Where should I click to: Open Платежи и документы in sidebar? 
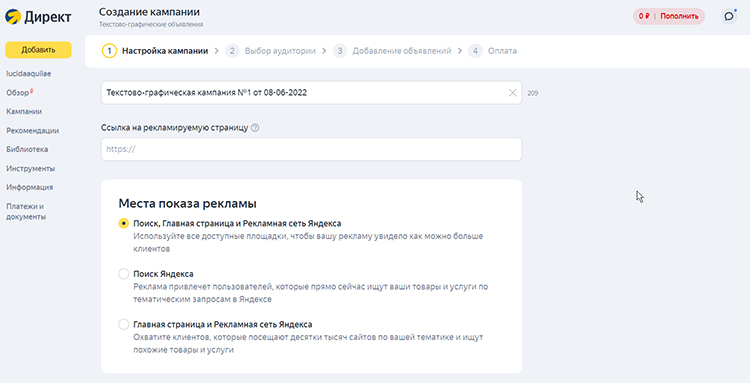click(26, 211)
